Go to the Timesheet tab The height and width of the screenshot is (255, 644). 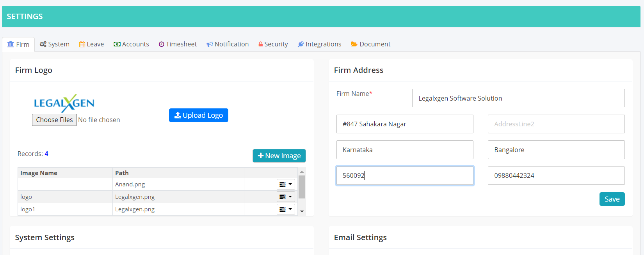click(x=178, y=44)
